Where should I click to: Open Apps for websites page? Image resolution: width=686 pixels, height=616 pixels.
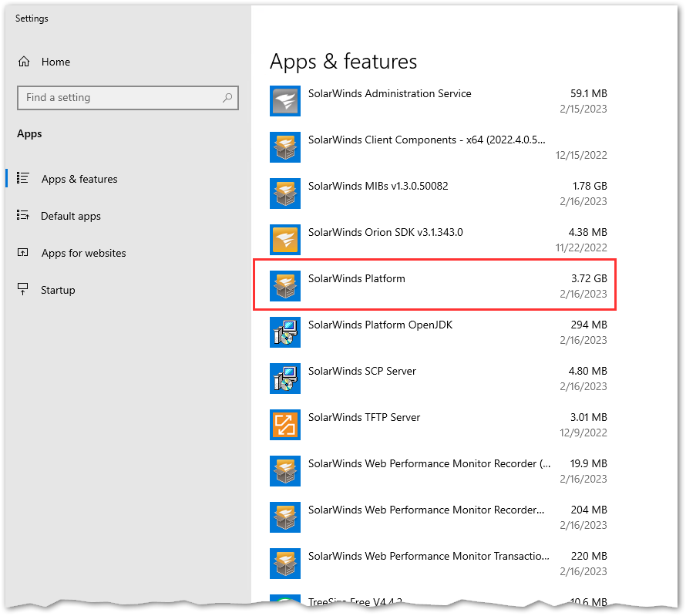(83, 253)
